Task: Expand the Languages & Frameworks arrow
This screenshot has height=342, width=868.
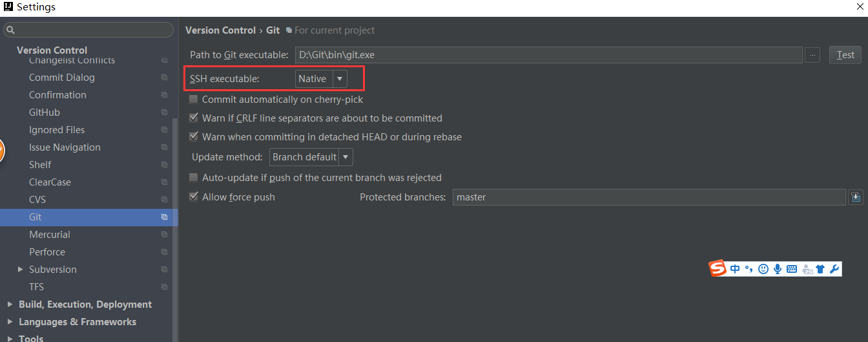Action: tap(10, 322)
